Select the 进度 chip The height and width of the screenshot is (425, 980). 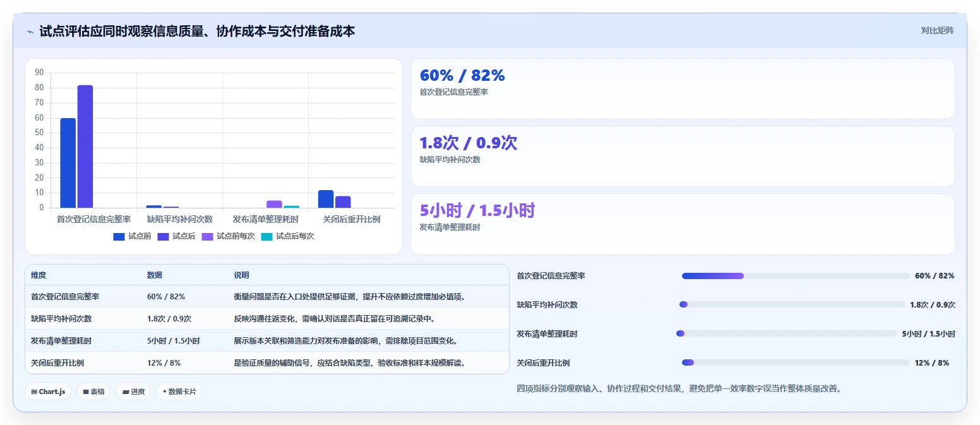133,392
